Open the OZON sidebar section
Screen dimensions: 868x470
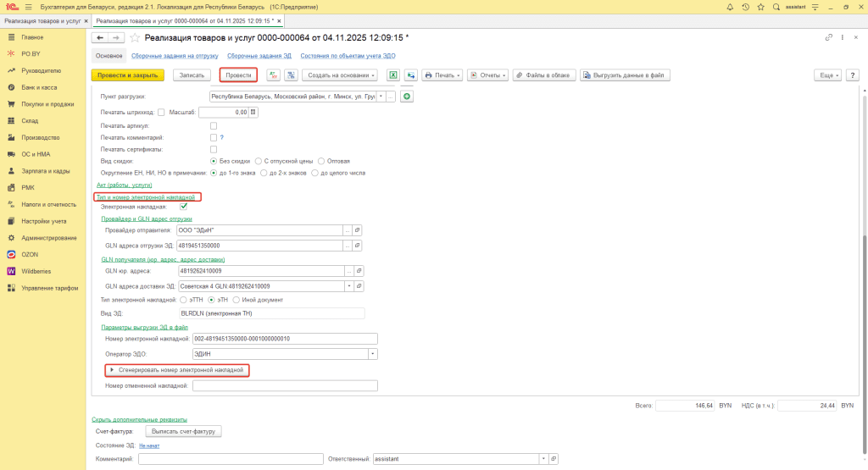(31, 253)
